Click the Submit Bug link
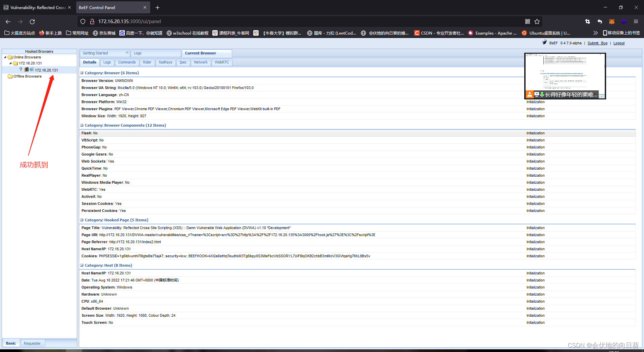This screenshot has width=644, height=352. [597, 43]
